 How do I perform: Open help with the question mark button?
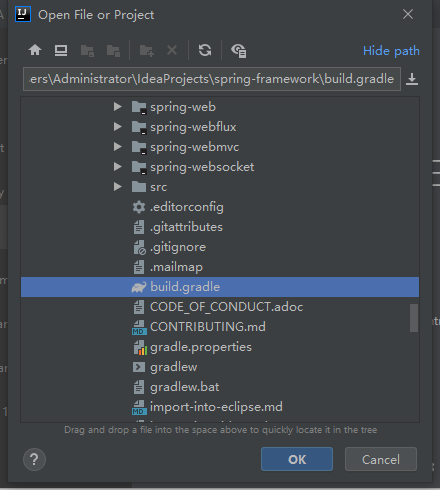click(34, 459)
